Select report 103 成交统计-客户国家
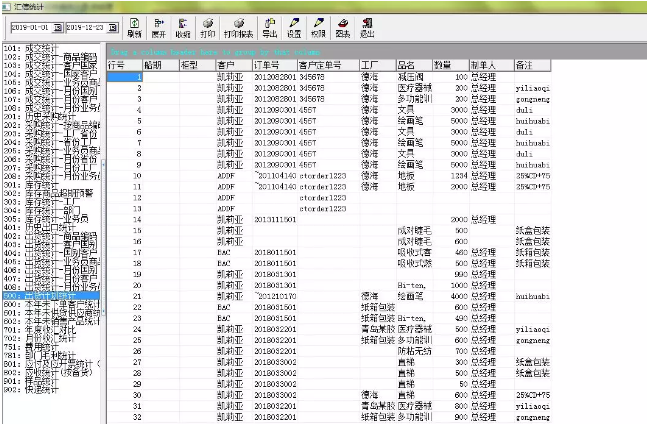 click(50, 65)
